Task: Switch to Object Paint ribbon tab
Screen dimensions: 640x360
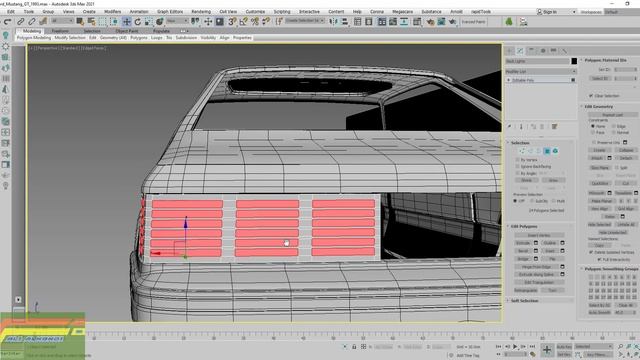Action: (127, 31)
